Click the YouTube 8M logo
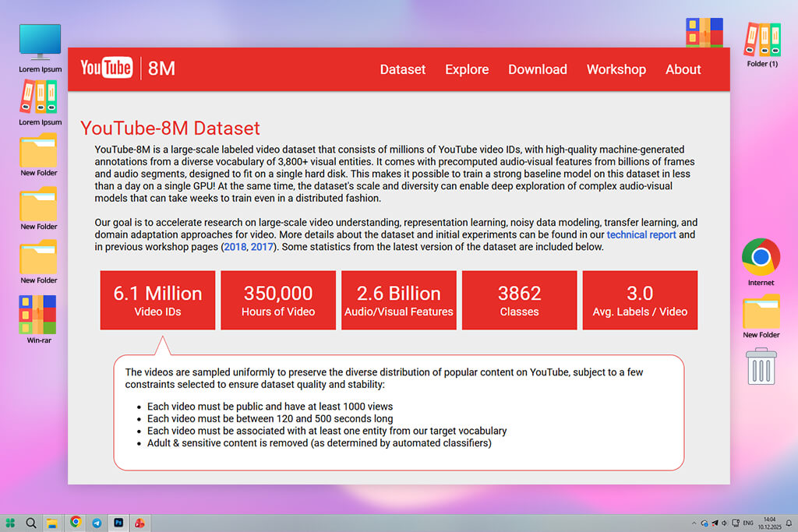 pyautogui.click(x=128, y=69)
